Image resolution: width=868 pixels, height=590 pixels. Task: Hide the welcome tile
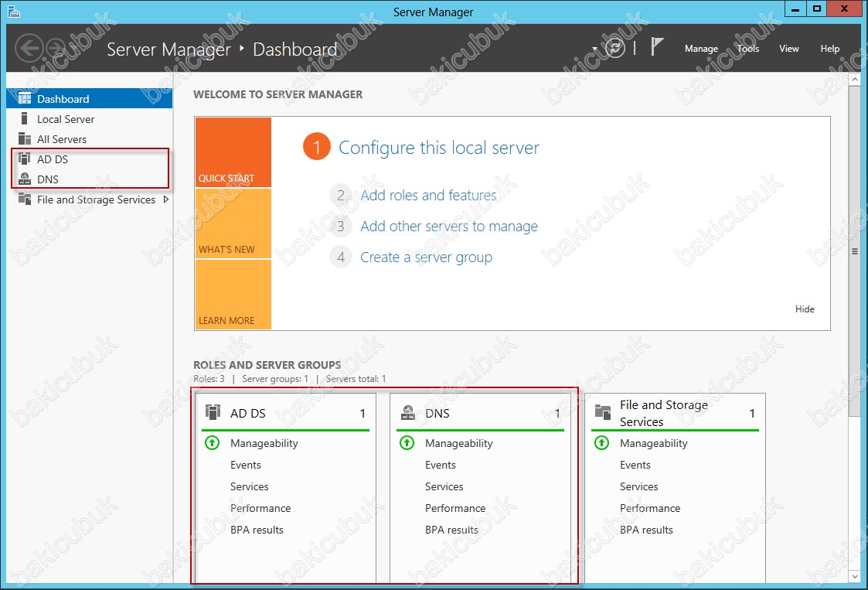pos(805,309)
